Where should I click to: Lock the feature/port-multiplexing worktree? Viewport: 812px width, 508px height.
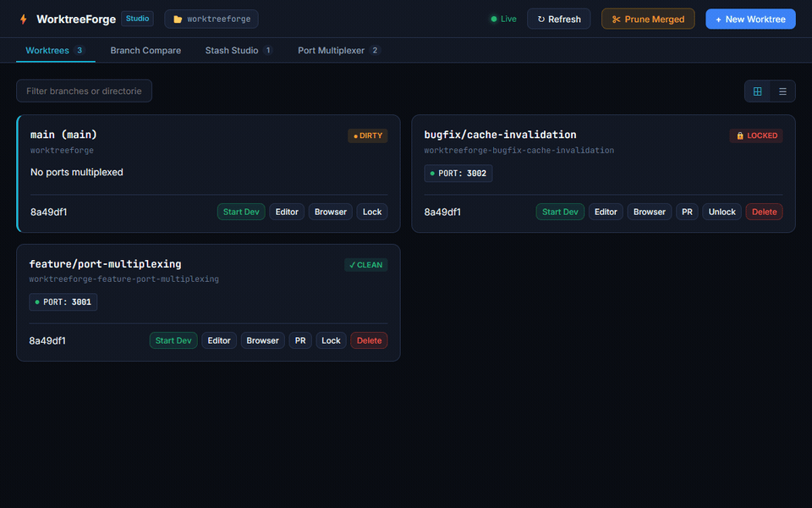pos(331,340)
